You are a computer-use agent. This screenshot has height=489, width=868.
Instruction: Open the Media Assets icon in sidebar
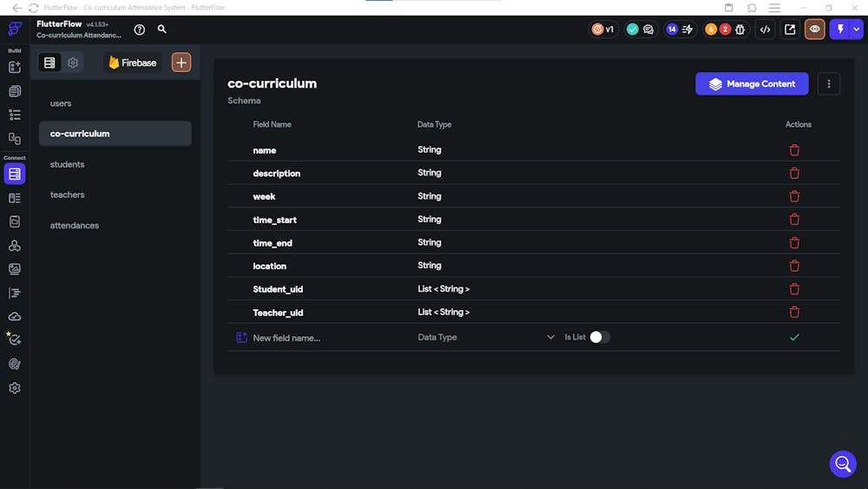[x=15, y=269]
